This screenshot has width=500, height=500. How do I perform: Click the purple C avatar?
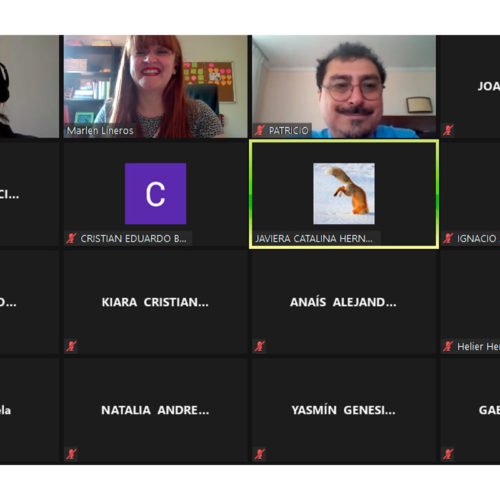tap(155, 194)
